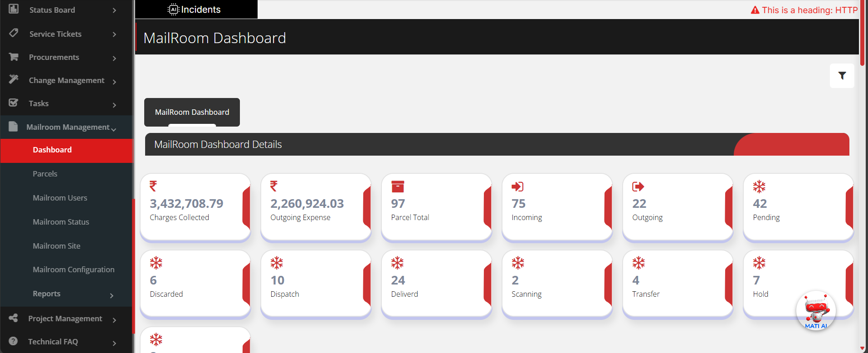Screen dimensions: 868x353
Task: Collapse the Mailroom Management chevron
Action: (x=113, y=129)
